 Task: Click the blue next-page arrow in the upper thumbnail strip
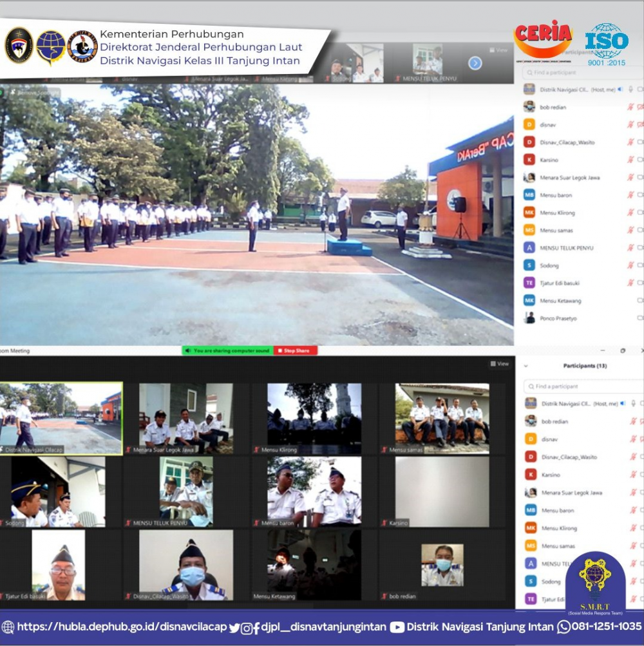[475, 63]
